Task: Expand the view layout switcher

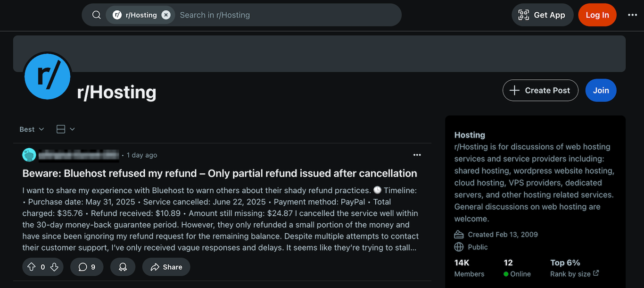Action: pos(66,129)
